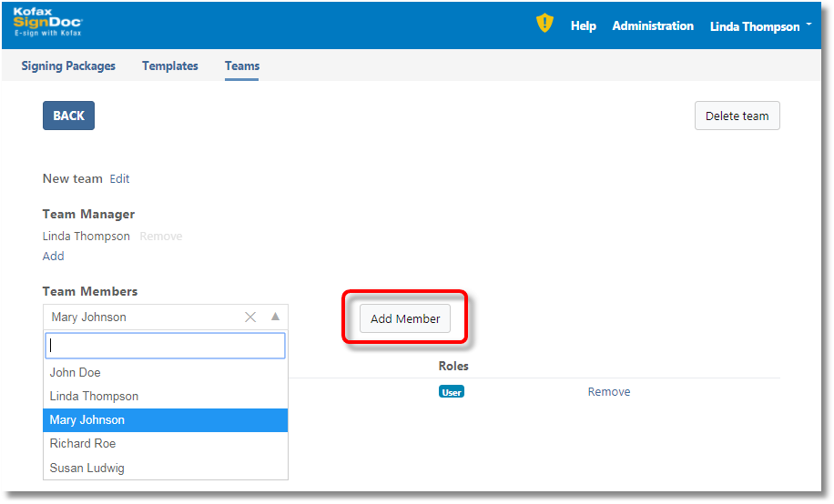Viewport: 834px width, 504px height.
Task: Click the yellow warning shield icon
Action: [544, 24]
